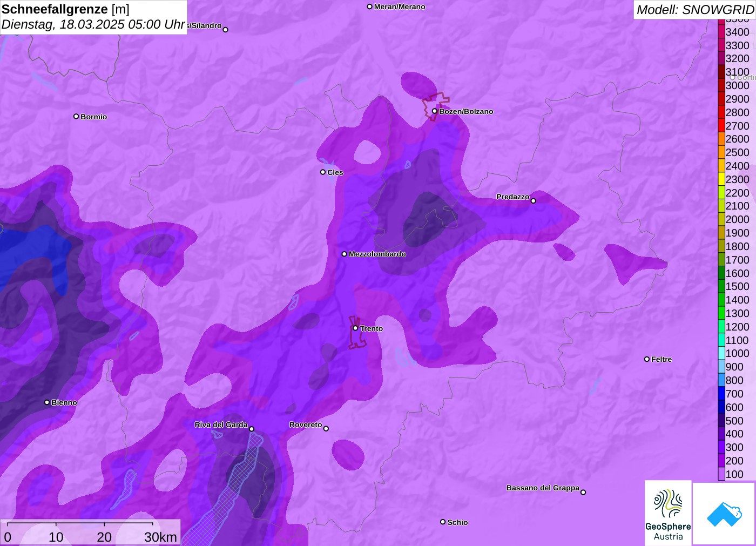Select the "Riva del Garda" name label
Image resolution: width=756 pixels, height=546 pixels.
pyautogui.click(x=221, y=424)
